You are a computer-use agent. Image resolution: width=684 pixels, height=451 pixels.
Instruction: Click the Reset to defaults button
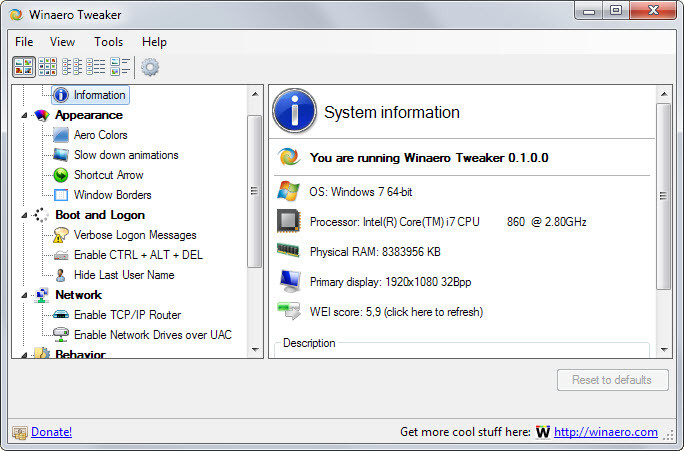612,380
